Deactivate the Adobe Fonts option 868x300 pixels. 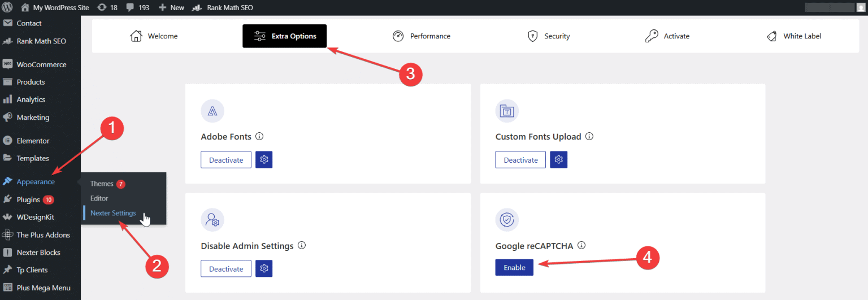coord(226,160)
